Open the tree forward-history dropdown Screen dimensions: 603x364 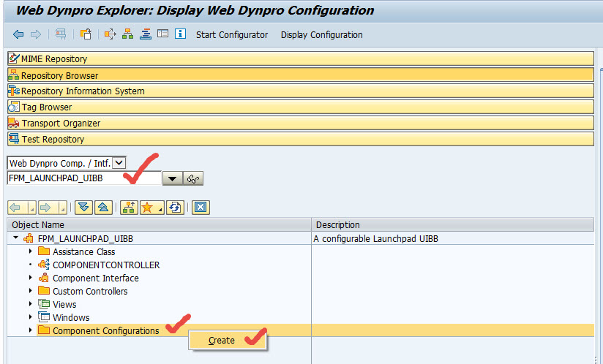point(63,208)
